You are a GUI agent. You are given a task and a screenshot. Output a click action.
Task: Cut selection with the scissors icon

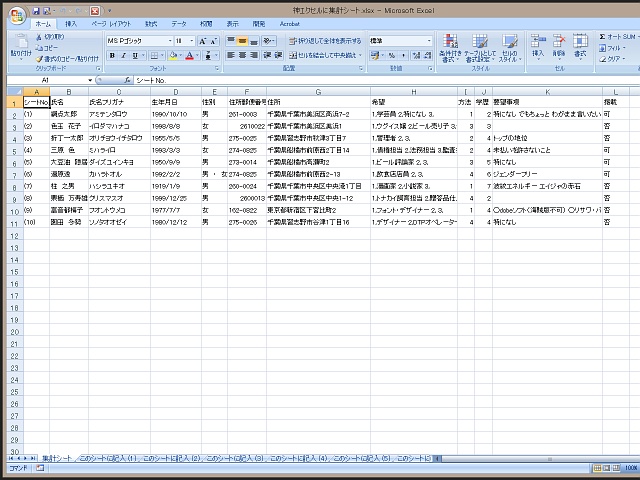tap(39, 37)
